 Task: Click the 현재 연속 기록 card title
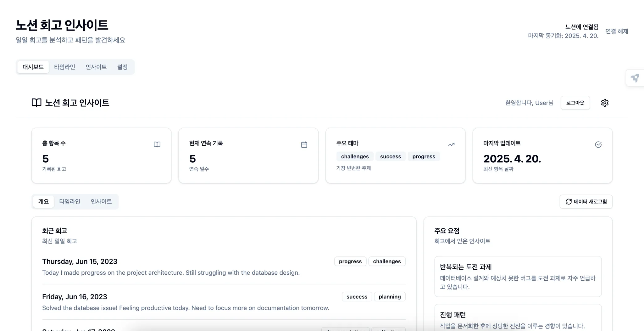click(206, 143)
